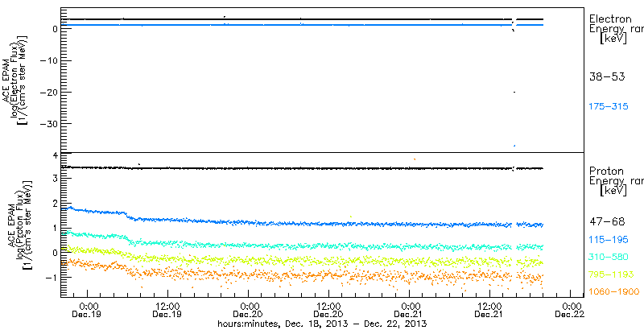Click the 0:00 Dec.21 time label
Image resolution: width=644 pixels, height=330 pixels.
pyautogui.click(x=410, y=311)
